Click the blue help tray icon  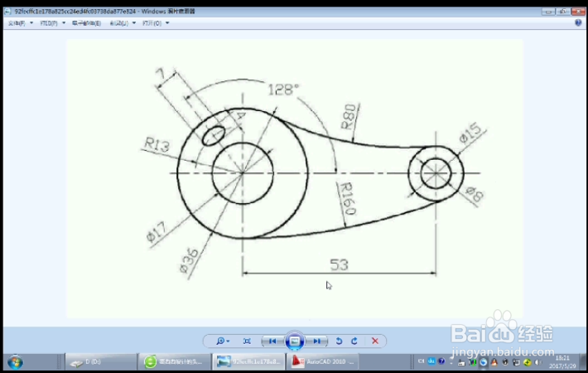tap(441, 361)
